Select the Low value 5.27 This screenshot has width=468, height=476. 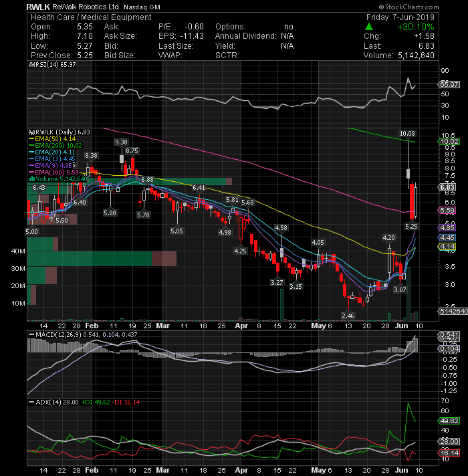[x=85, y=46]
